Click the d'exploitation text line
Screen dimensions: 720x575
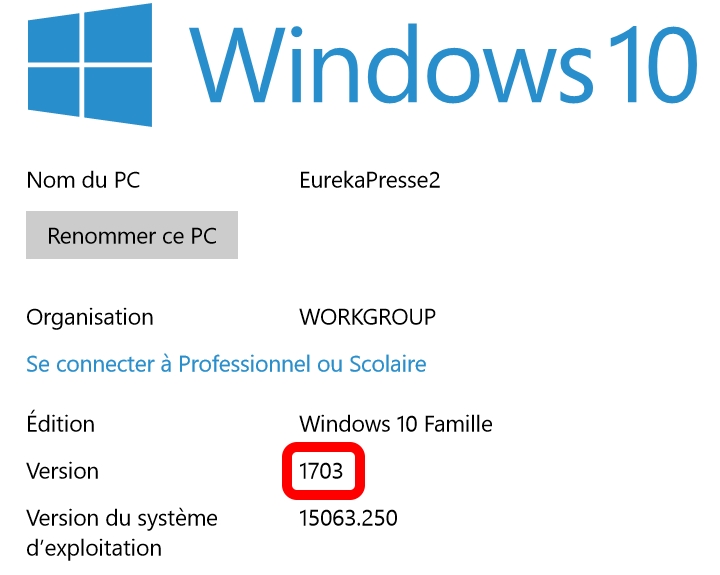pyautogui.click(x=94, y=548)
